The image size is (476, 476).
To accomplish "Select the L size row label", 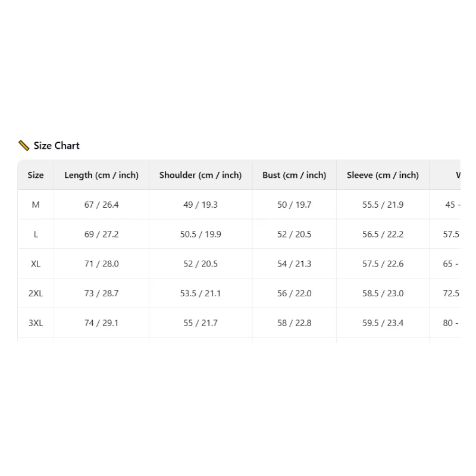I will (36, 234).
